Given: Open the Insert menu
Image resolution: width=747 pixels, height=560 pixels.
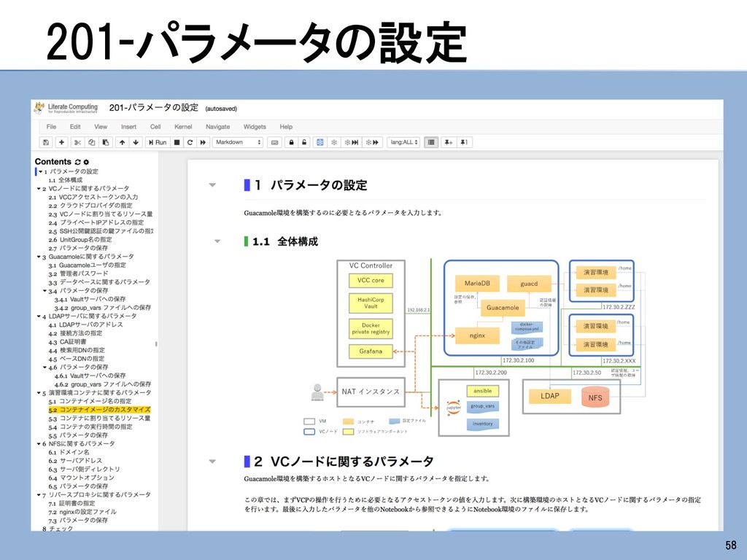Looking at the screenshot, I should click(x=128, y=127).
